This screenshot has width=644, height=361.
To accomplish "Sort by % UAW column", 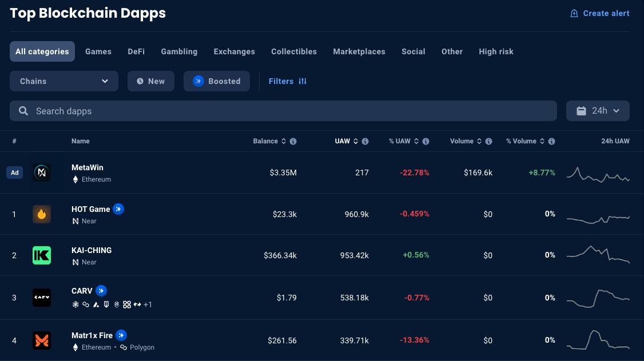I will click(x=404, y=141).
